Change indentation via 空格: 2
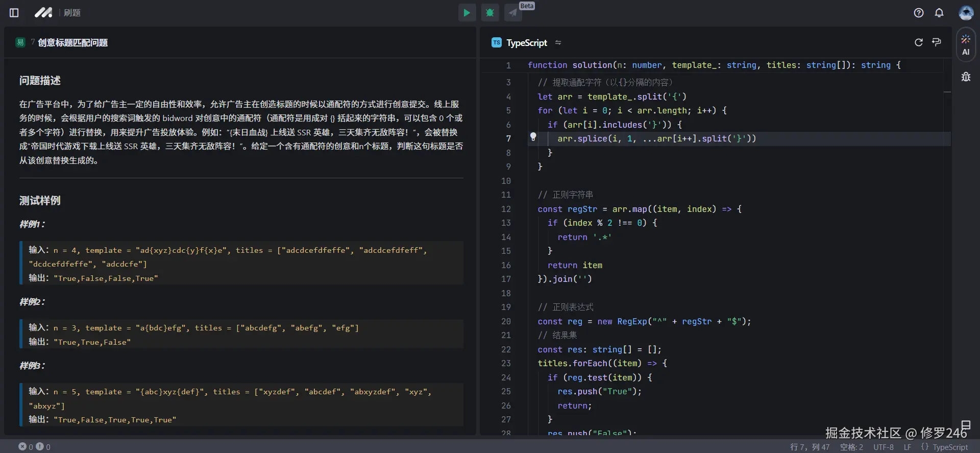980x453 pixels. click(x=851, y=447)
